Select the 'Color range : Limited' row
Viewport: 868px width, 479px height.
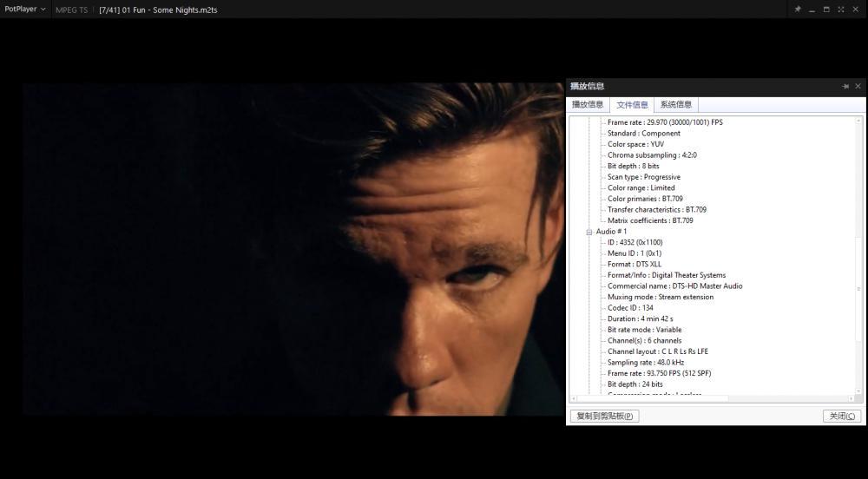pyautogui.click(x=641, y=188)
